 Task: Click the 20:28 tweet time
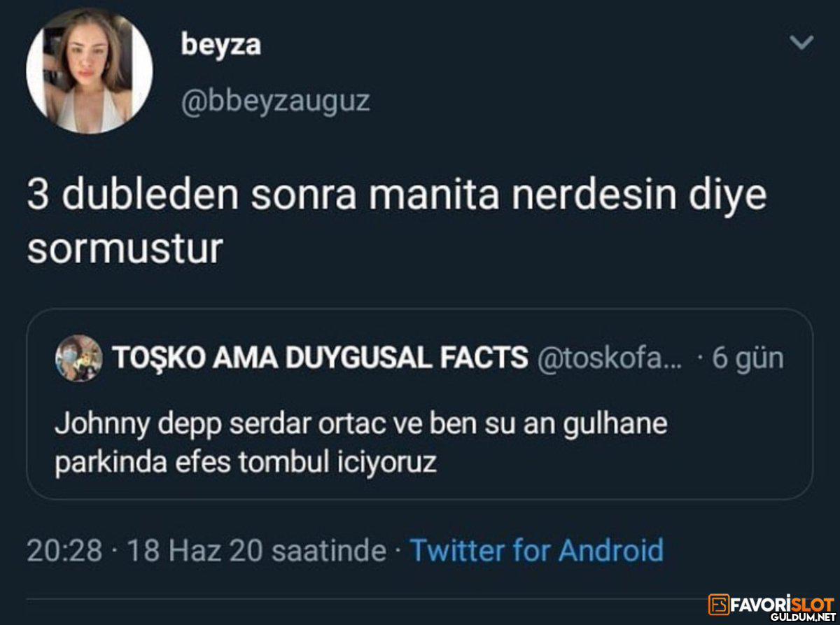point(64,550)
